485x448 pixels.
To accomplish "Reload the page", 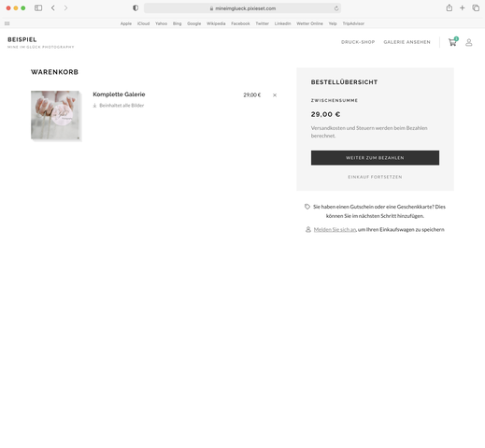I will pos(336,8).
